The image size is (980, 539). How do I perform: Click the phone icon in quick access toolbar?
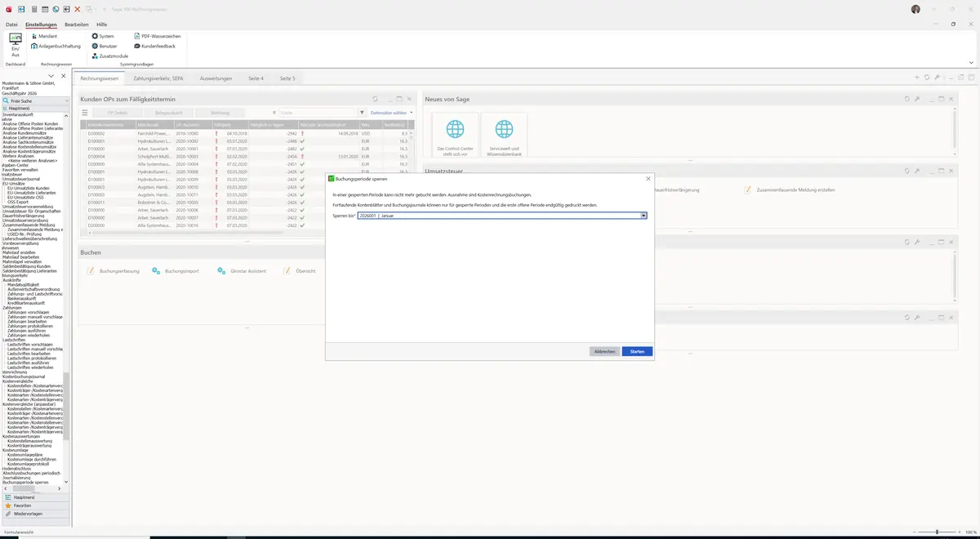coord(55,9)
